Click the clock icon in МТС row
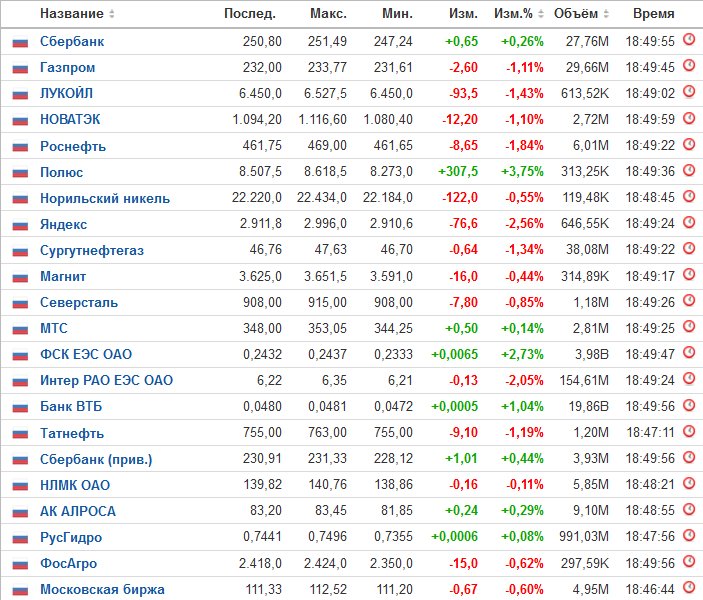 [x=689, y=326]
